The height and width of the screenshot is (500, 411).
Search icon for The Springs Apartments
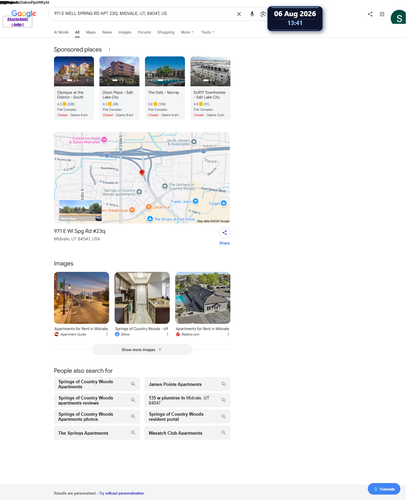point(133,433)
